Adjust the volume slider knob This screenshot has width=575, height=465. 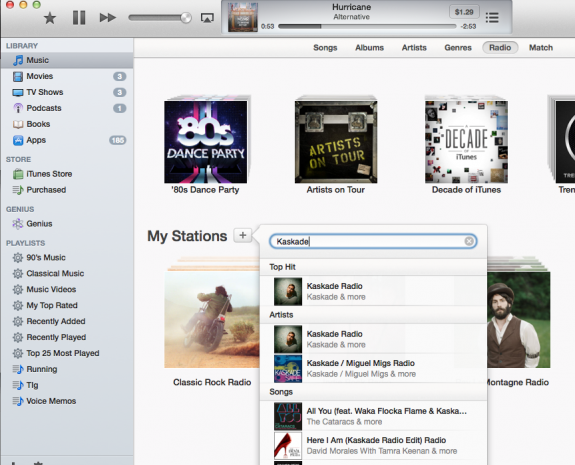click(x=186, y=18)
